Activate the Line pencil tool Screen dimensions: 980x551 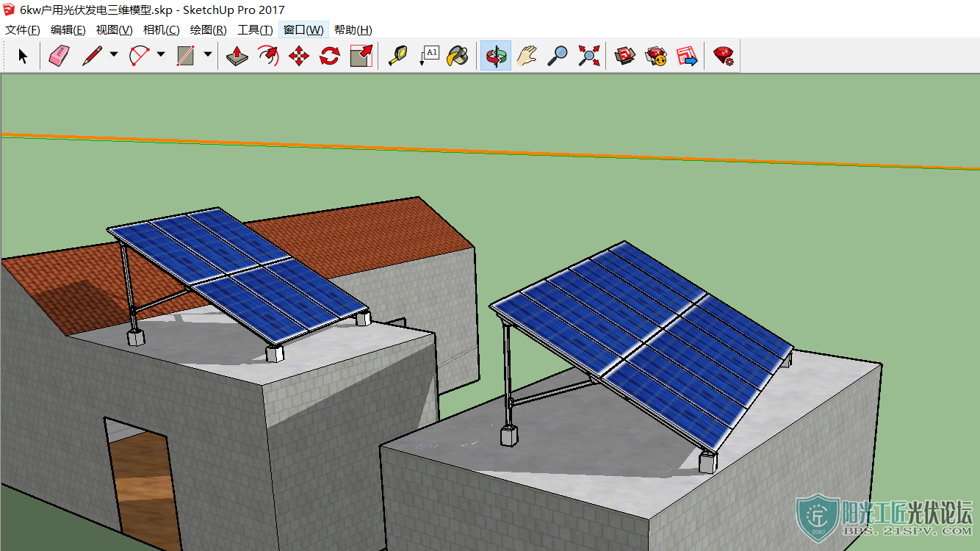(x=92, y=56)
